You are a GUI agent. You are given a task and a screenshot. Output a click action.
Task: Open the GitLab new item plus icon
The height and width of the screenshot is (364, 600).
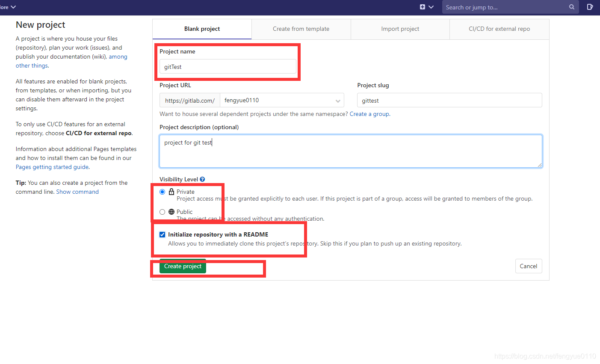(422, 7)
